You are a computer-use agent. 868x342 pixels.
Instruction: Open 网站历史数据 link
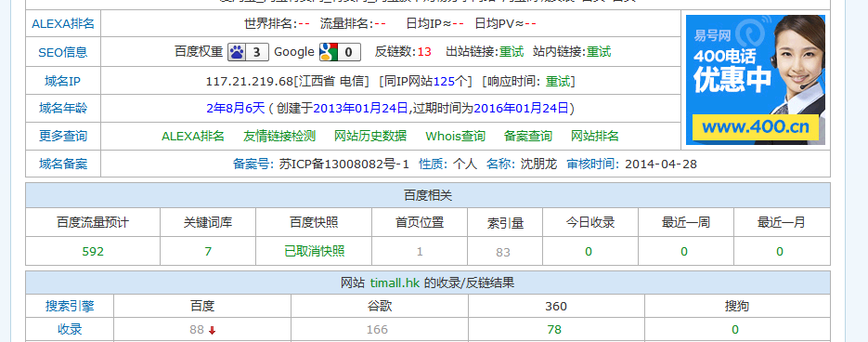click(370, 136)
